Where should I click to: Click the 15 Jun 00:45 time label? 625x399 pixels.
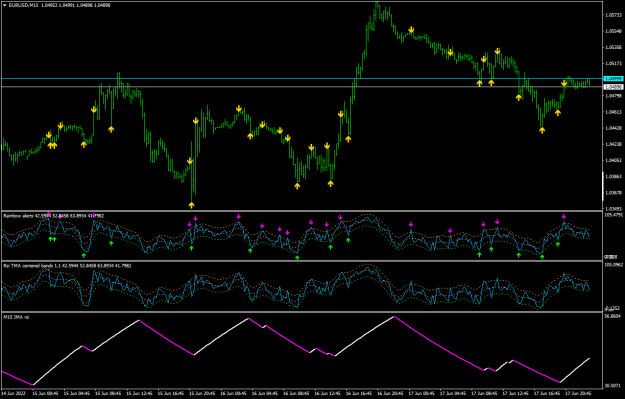pos(46,393)
